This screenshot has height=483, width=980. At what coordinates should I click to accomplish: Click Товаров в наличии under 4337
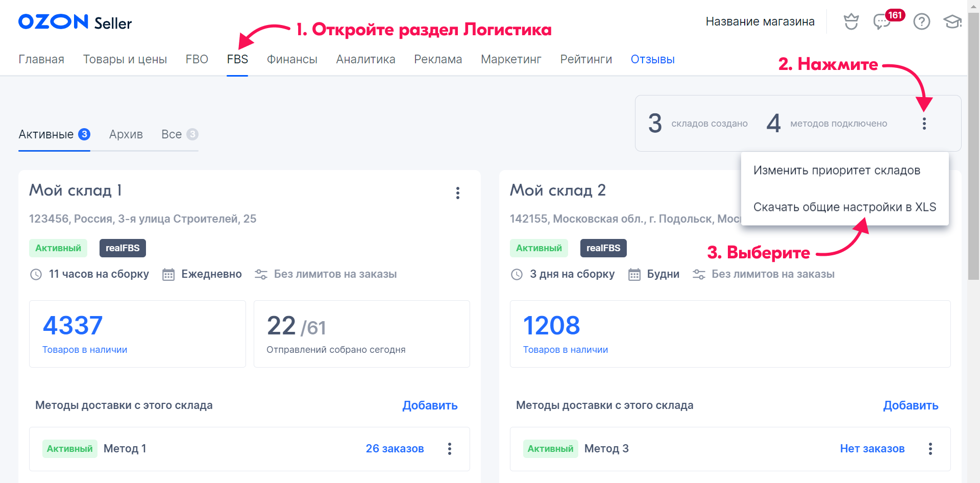pyautogui.click(x=85, y=350)
